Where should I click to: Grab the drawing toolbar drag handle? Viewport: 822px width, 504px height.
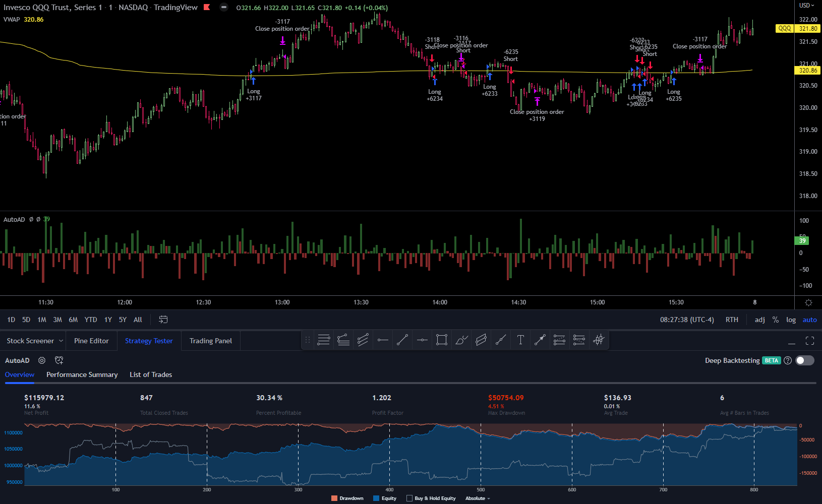tap(308, 340)
